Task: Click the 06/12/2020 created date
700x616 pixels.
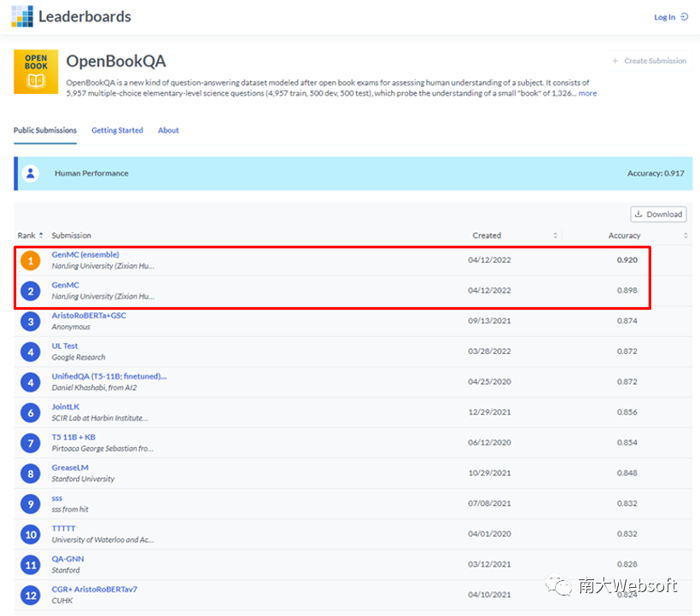Action: [x=489, y=443]
